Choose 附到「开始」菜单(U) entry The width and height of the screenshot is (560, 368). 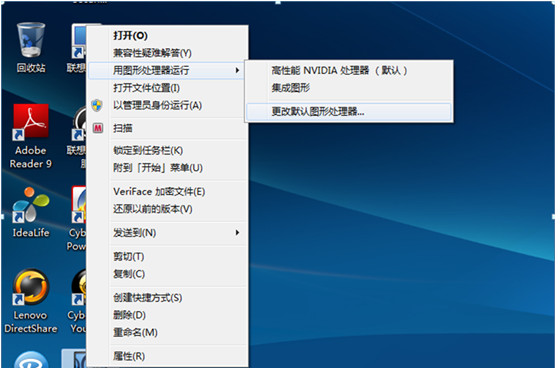tap(168, 168)
